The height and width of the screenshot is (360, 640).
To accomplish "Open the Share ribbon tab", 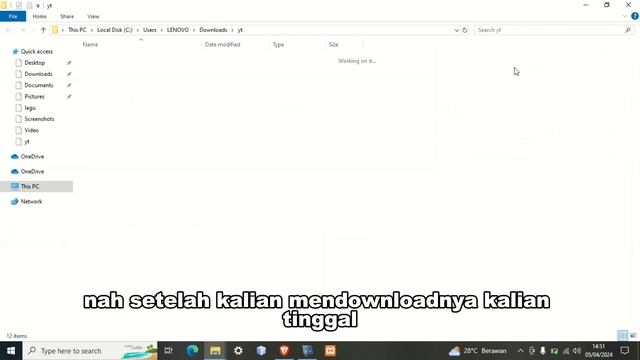I will (x=67, y=16).
